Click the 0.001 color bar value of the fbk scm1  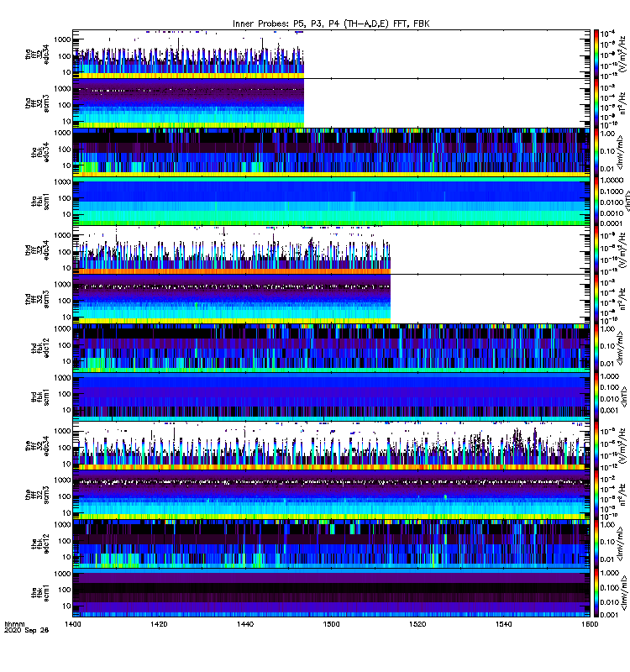pos(608,615)
